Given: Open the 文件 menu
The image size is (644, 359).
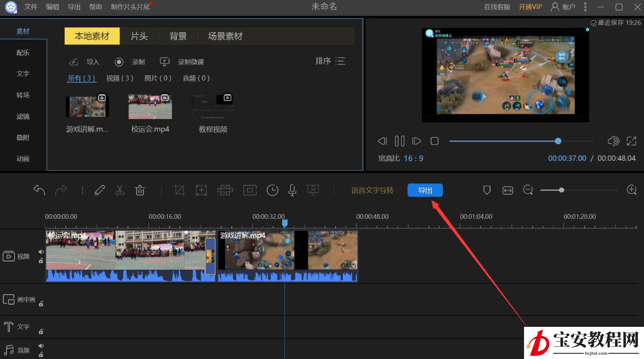Looking at the screenshot, I should point(31,7).
